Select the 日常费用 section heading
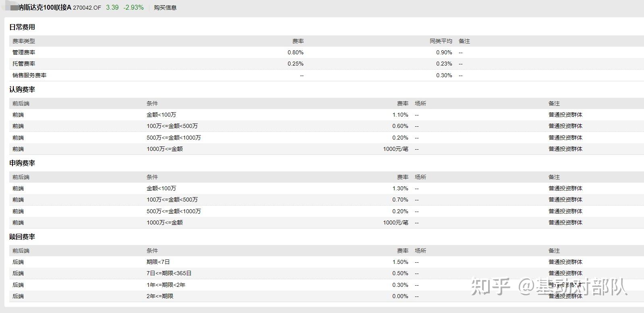The height and width of the screenshot is (313, 644). click(x=22, y=27)
